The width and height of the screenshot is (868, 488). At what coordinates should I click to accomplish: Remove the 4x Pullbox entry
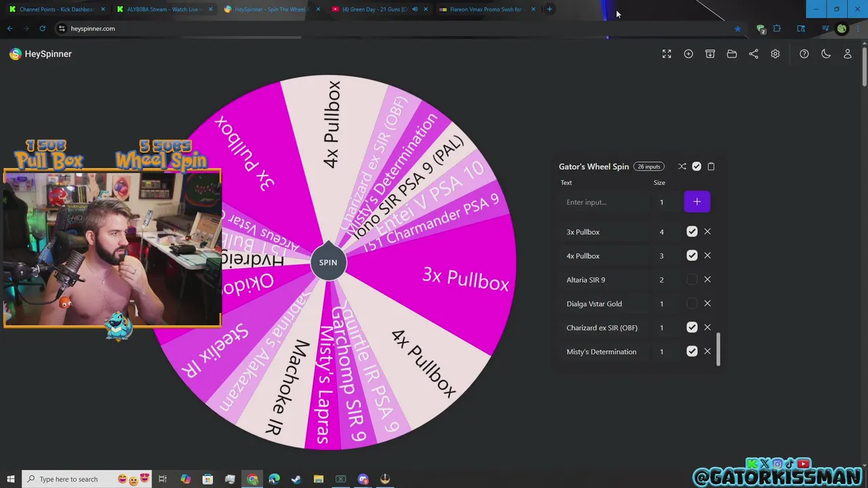click(x=707, y=256)
